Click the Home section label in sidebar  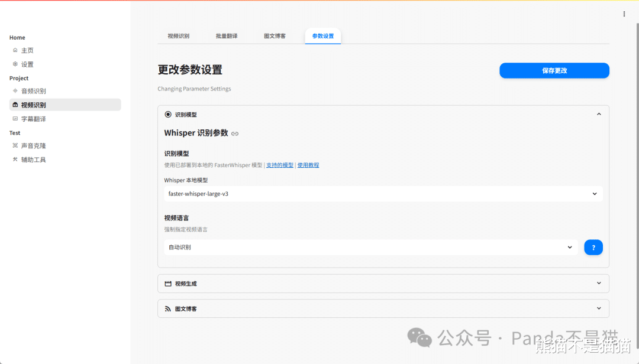(x=17, y=37)
